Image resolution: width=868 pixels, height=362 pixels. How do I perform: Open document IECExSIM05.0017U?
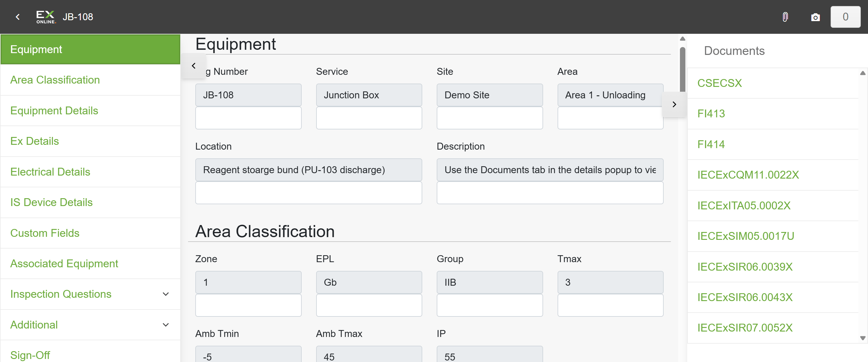(x=773, y=236)
